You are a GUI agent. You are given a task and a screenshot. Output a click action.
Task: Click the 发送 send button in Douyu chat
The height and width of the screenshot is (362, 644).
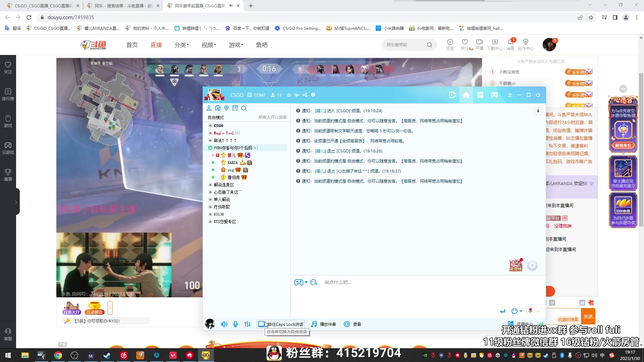coord(588,316)
